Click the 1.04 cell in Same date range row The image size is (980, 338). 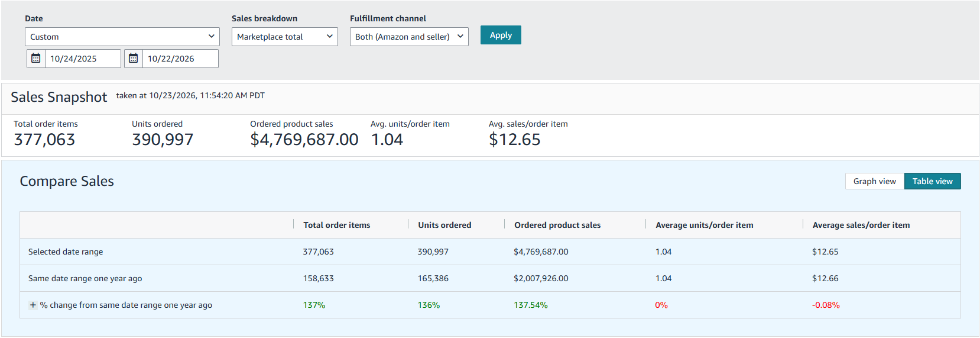[664, 278]
